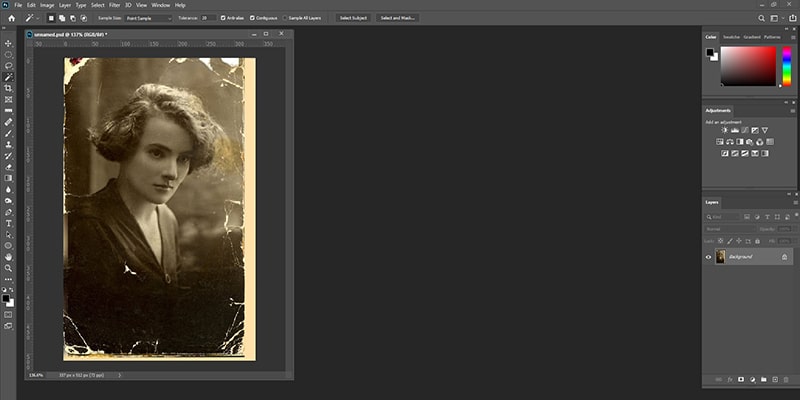Select the Blur tool
Viewport: 800px width, 400px height.
pyautogui.click(x=8, y=189)
